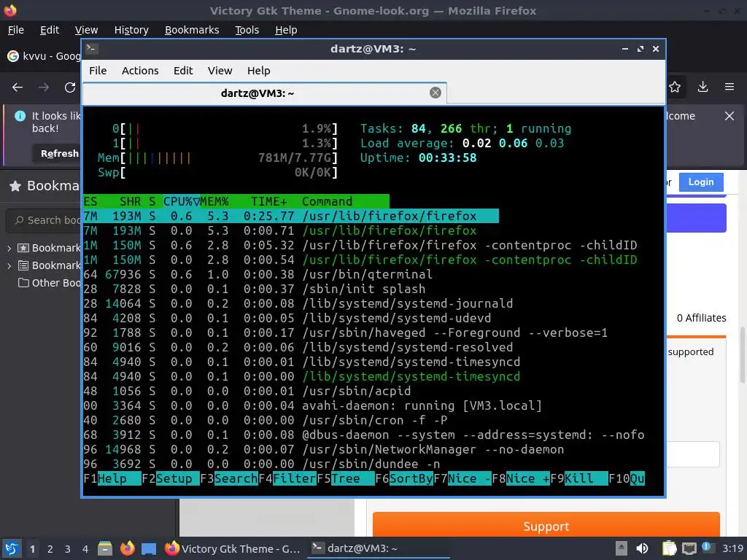Open Firefox History menu
Viewport: 747px width, 560px height.
(131, 30)
